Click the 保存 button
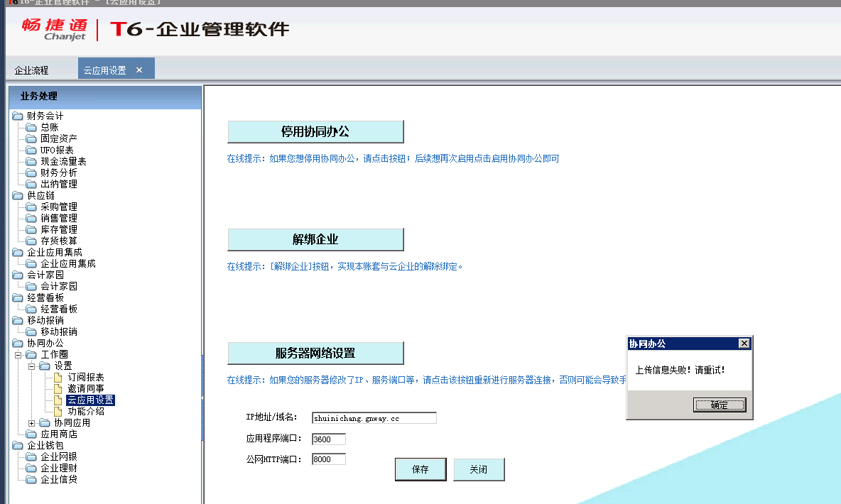This screenshot has width=841, height=504. [x=420, y=469]
